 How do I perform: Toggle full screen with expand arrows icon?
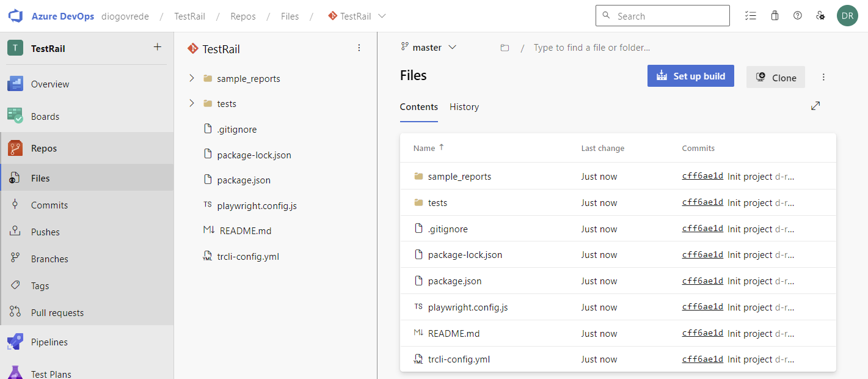(x=815, y=106)
